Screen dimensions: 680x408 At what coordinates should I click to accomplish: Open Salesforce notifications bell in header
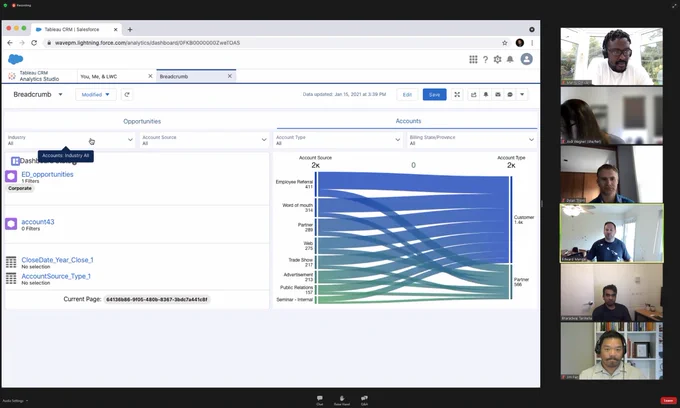tap(510, 59)
